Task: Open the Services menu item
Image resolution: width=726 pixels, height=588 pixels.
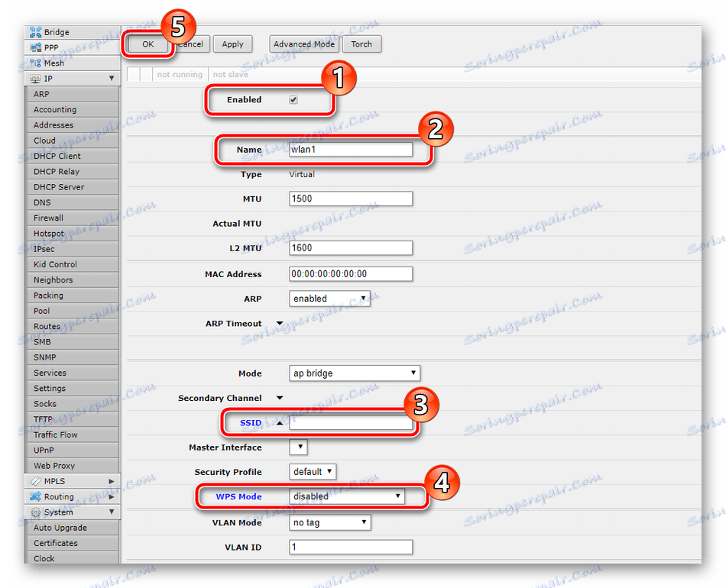Action: [73, 373]
